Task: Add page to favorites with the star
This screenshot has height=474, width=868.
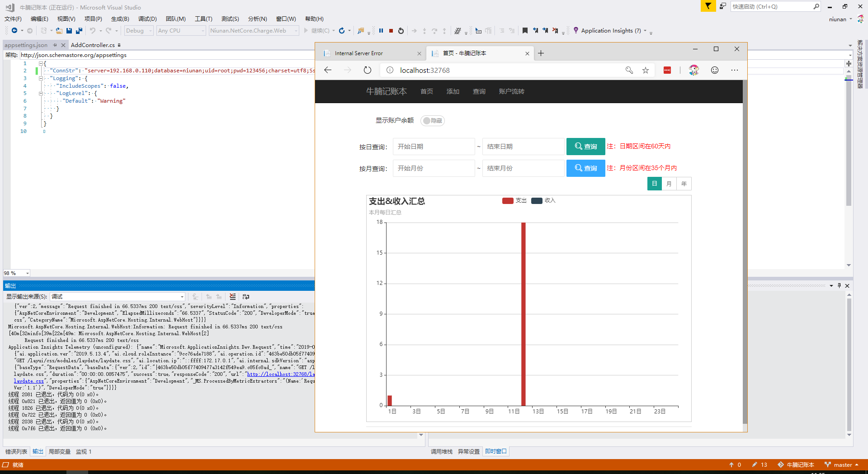Action: pos(646,70)
